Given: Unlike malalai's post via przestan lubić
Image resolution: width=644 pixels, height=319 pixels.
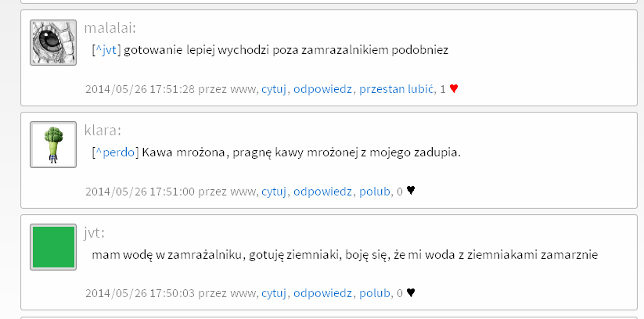Looking at the screenshot, I should (397, 89).
